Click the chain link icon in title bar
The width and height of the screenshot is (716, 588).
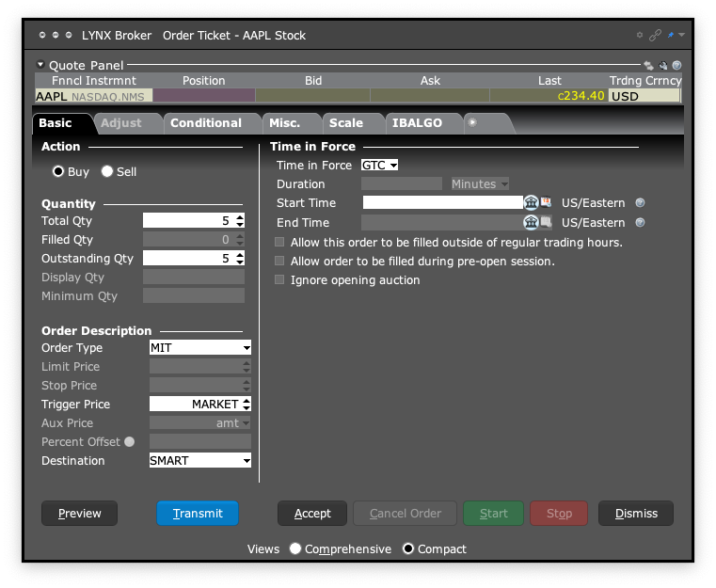656,35
